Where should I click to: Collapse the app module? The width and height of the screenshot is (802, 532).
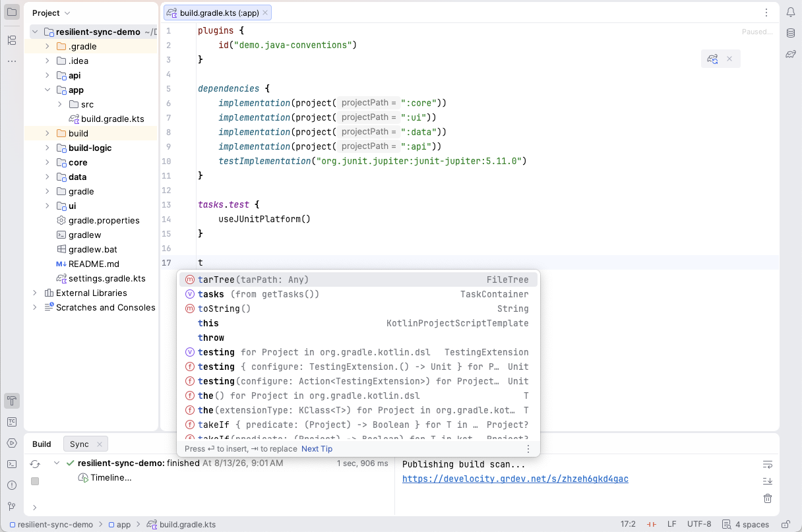[x=47, y=90]
